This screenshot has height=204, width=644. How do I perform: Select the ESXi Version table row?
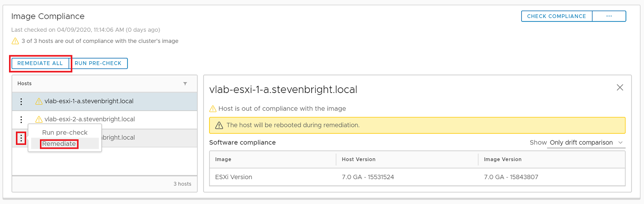(416, 177)
